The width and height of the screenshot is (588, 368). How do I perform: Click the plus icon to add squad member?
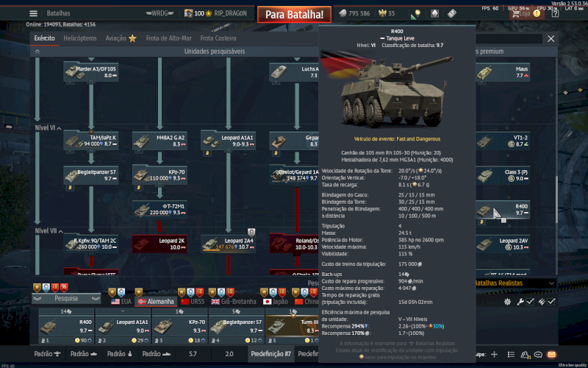click(494, 354)
